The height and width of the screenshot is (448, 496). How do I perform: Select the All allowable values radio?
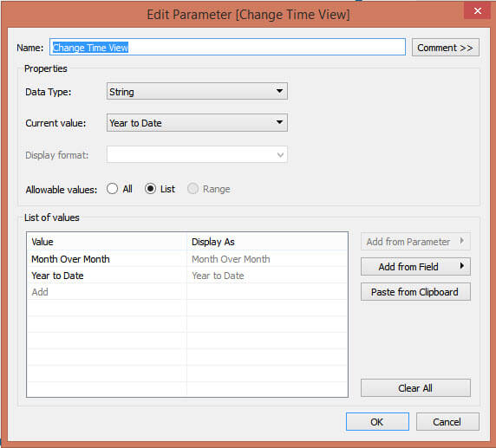112,189
